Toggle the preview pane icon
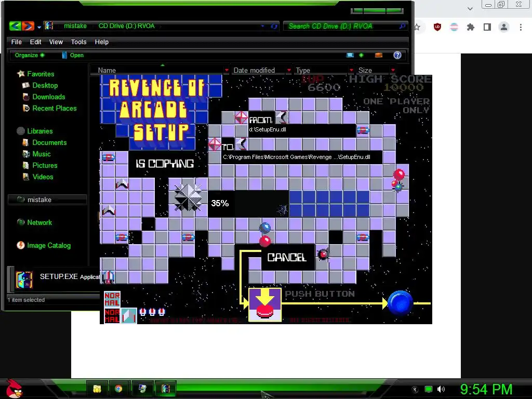 click(x=379, y=55)
